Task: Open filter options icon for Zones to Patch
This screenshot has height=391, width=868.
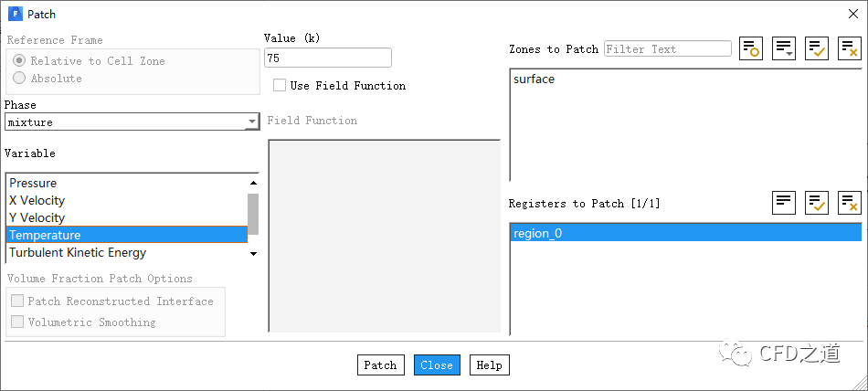Action: [784, 49]
